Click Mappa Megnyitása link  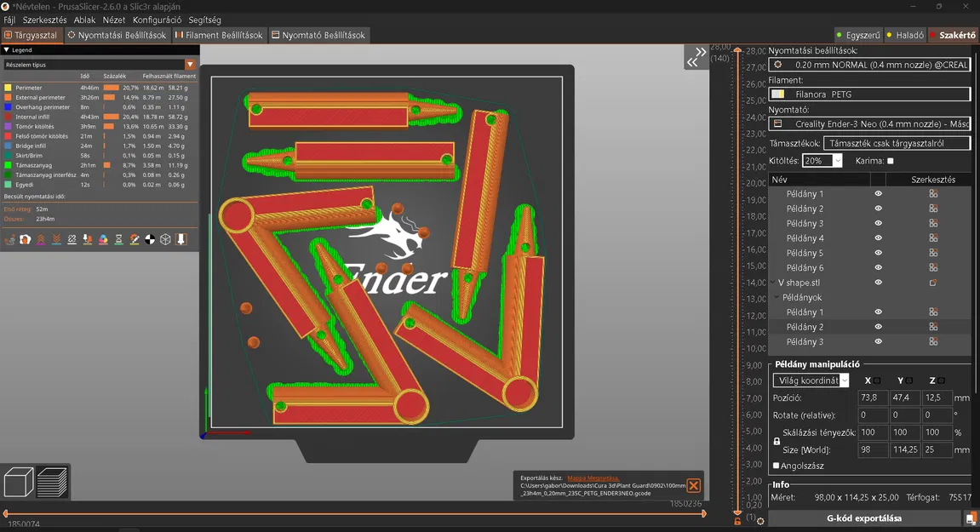[593, 478]
